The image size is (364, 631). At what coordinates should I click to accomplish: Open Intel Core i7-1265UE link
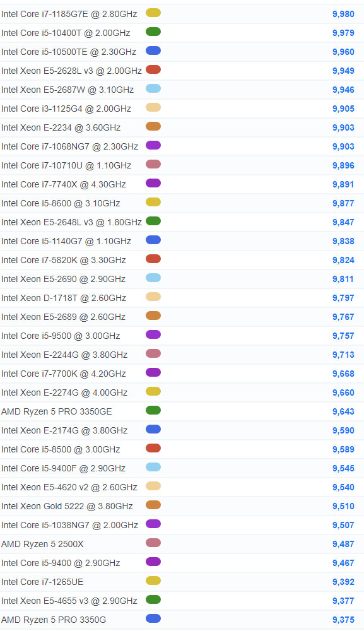(x=42, y=582)
